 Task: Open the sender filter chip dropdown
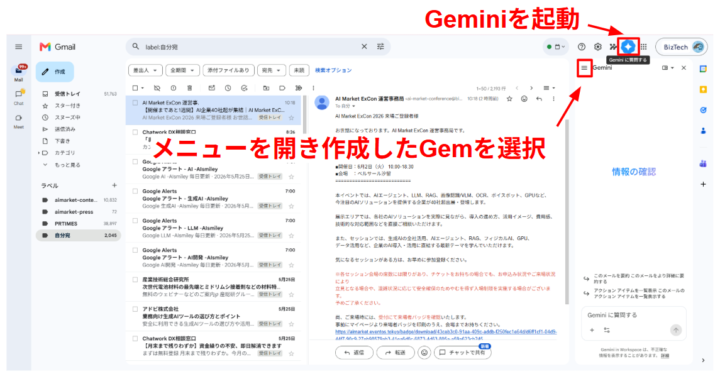145,70
